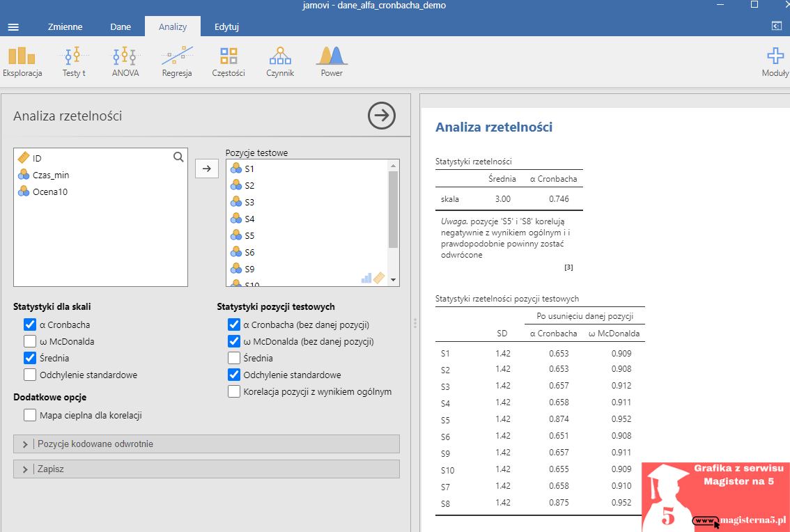Click arrow button to move variable

point(207,168)
